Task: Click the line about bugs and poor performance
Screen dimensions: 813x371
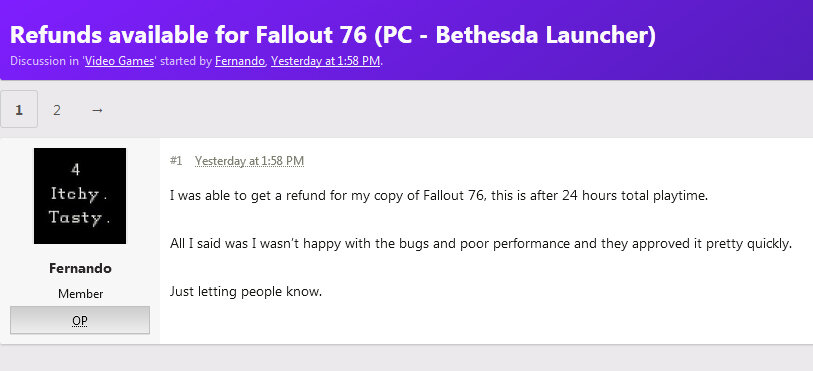Action: point(481,244)
